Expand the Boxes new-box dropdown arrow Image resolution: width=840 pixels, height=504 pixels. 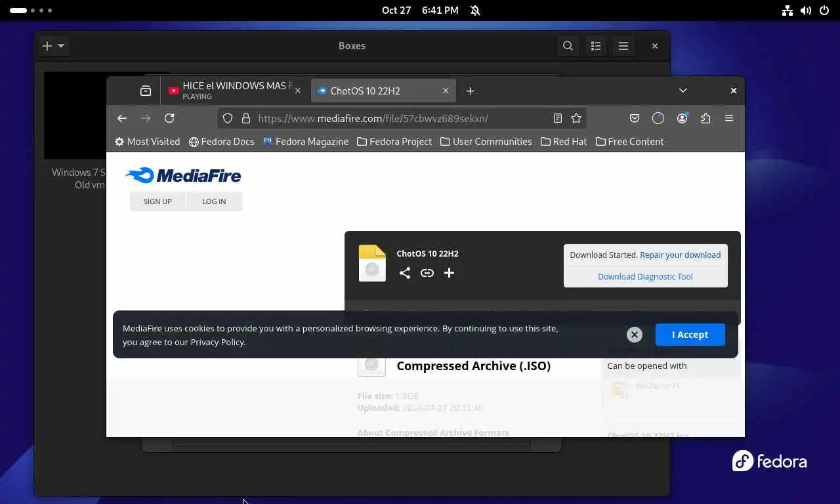(x=61, y=46)
